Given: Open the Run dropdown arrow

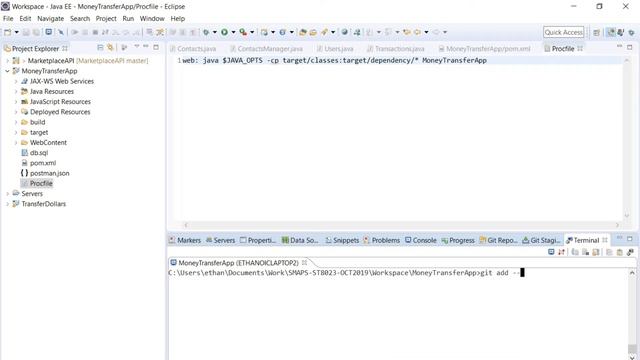Looking at the screenshot, I should [233, 32].
